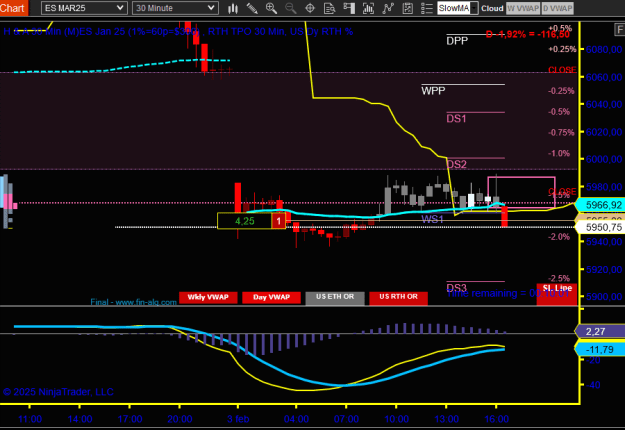Click the 3 feb date axis label
The height and width of the screenshot is (430, 625).
238,419
